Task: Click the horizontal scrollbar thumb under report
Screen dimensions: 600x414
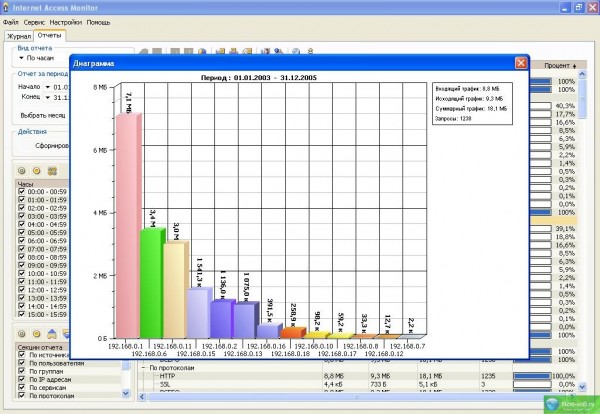Action: click(356, 397)
